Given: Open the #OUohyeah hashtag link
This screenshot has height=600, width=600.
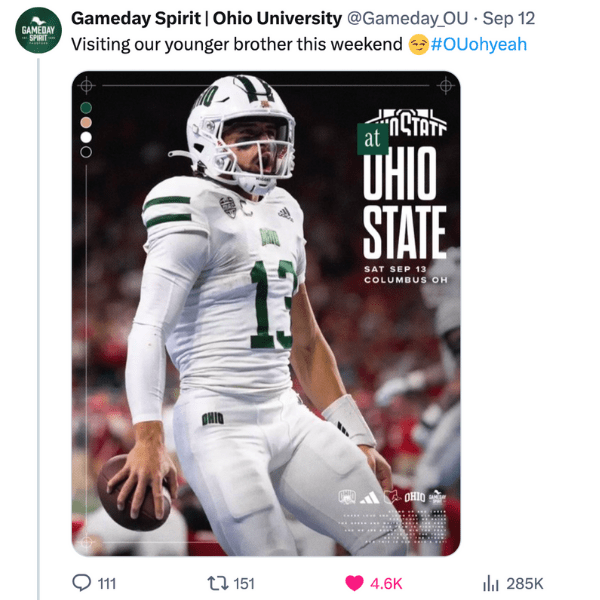Looking at the screenshot, I should [x=478, y=44].
